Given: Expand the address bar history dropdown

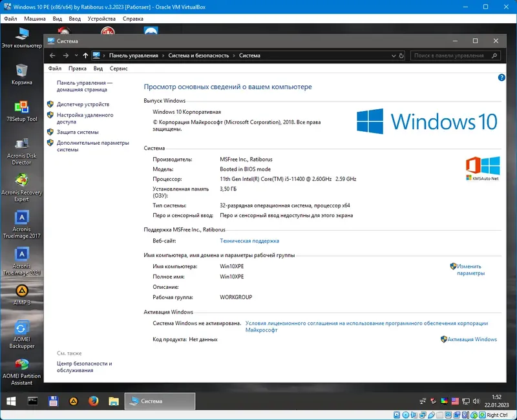Looking at the screenshot, I should coord(394,56).
